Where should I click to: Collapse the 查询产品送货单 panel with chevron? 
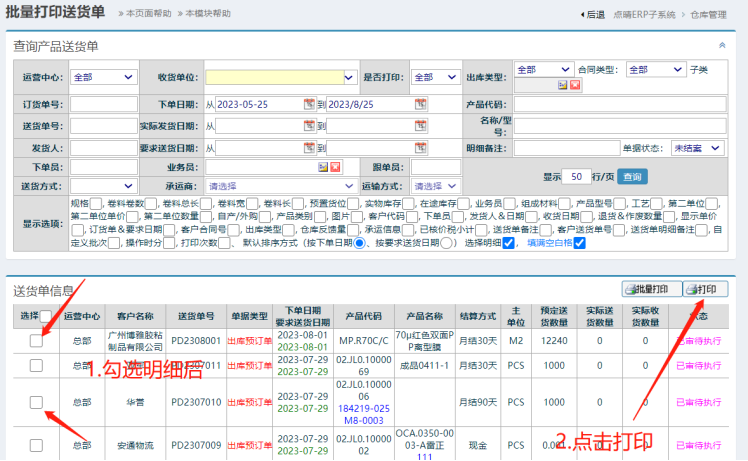point(722,45)
